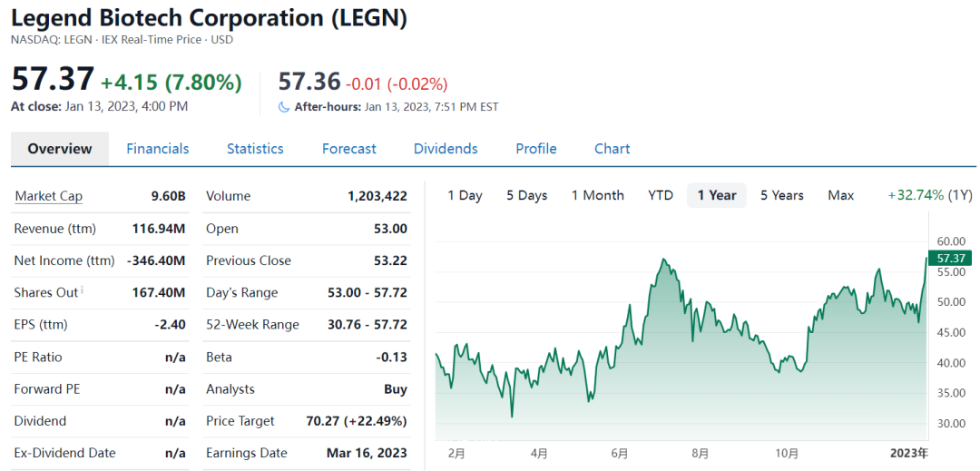
Task: Show the Max chart range
Action: [841, 195]
